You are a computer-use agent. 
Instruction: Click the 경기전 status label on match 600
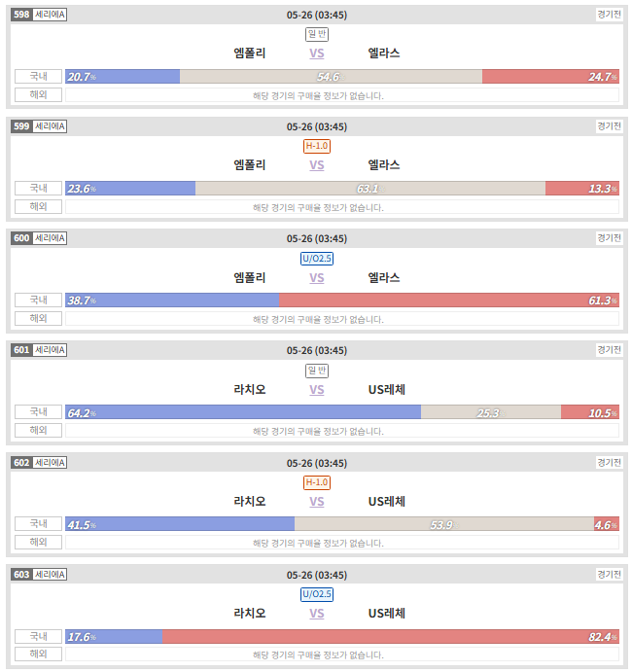click(x=609, y=238)
